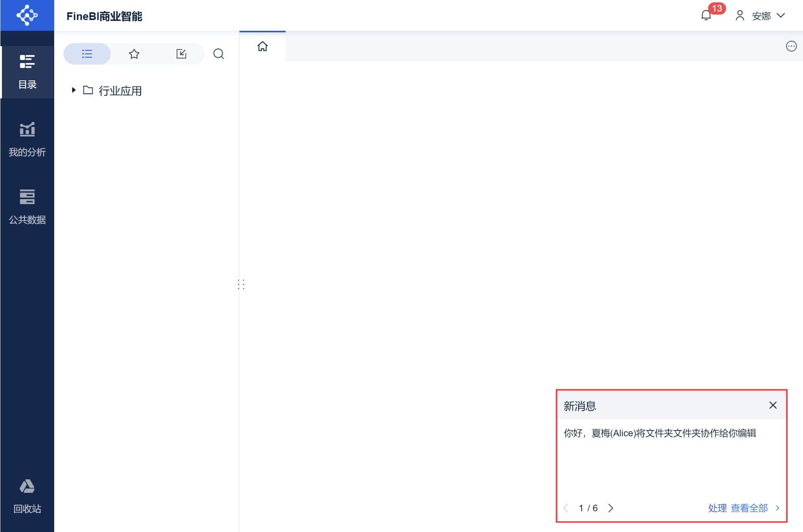Screen dimensions: 803x532
Task: Open the 目录 directory sidebar section
Action: [27, 72]
